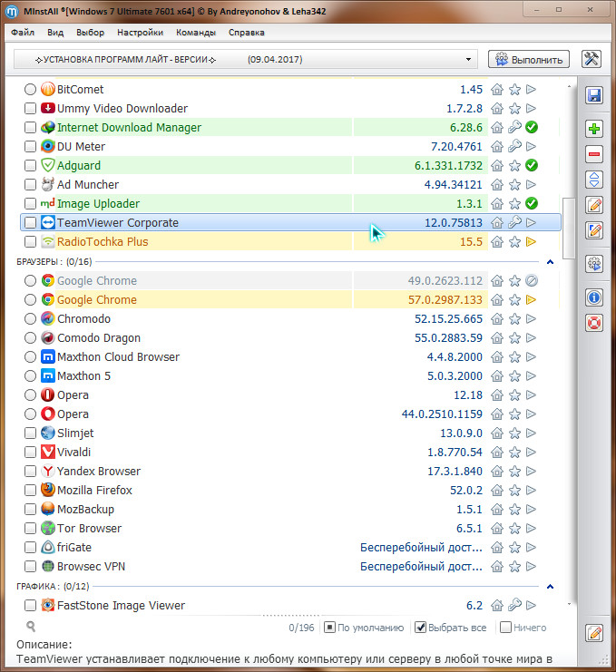Click the blue-framed pencil edit icon
This screenshot has width=616, height=672.
click(594, 231)
